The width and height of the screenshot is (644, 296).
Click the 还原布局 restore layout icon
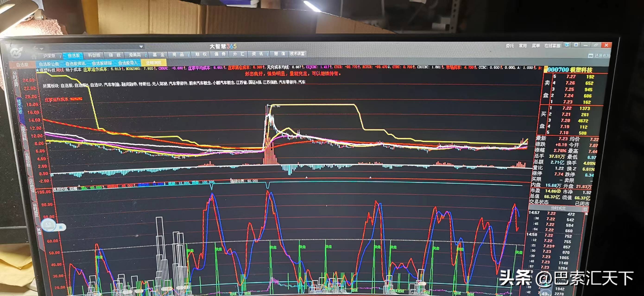(x=590, y=56)
